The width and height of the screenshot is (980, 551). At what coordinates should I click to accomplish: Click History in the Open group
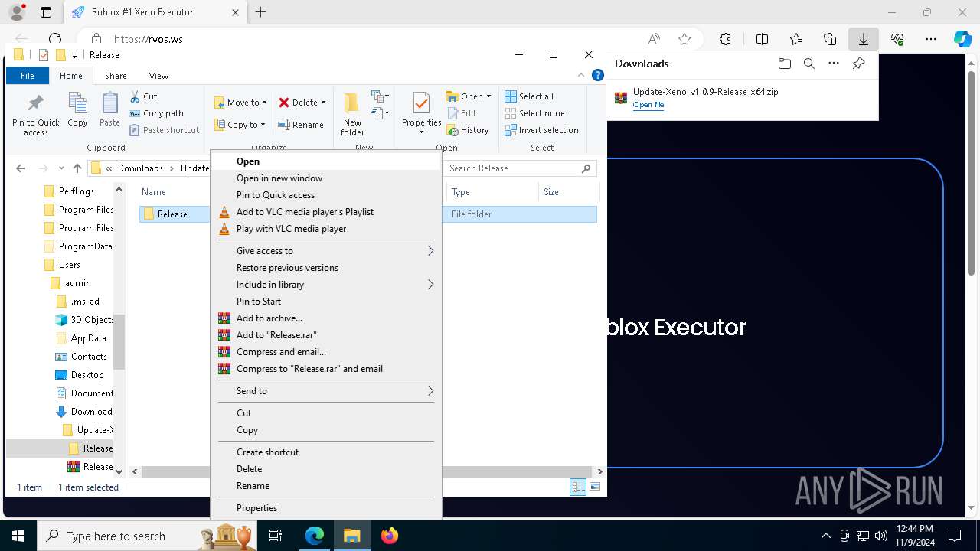tap(468, 130)
